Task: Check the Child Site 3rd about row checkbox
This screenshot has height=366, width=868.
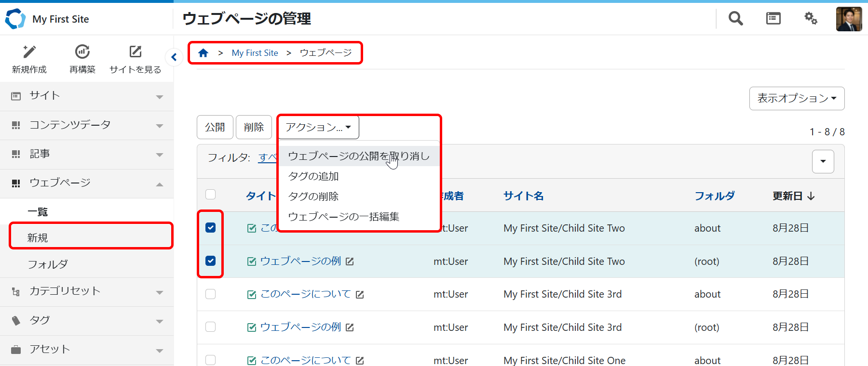Action: (211, 294)
